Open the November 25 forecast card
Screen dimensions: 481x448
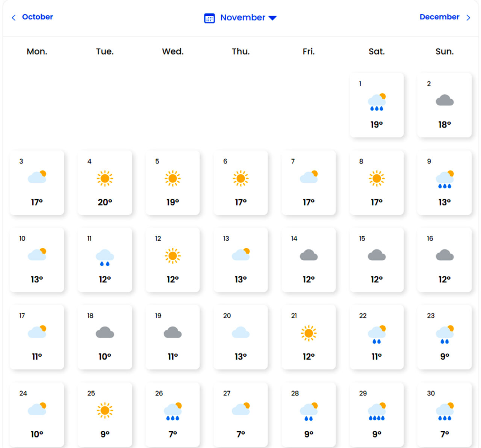click(x=105, y=415)
